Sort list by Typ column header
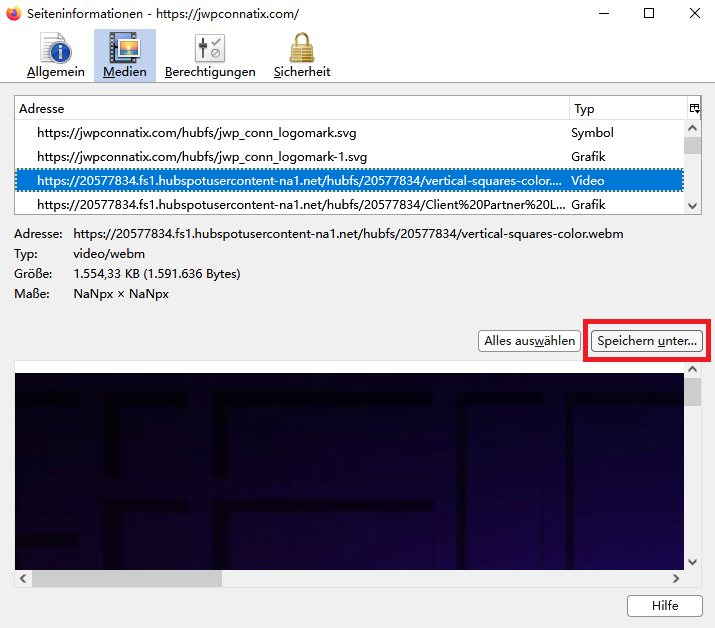Viewport: 715px width, 628px height. pos(628,109)
